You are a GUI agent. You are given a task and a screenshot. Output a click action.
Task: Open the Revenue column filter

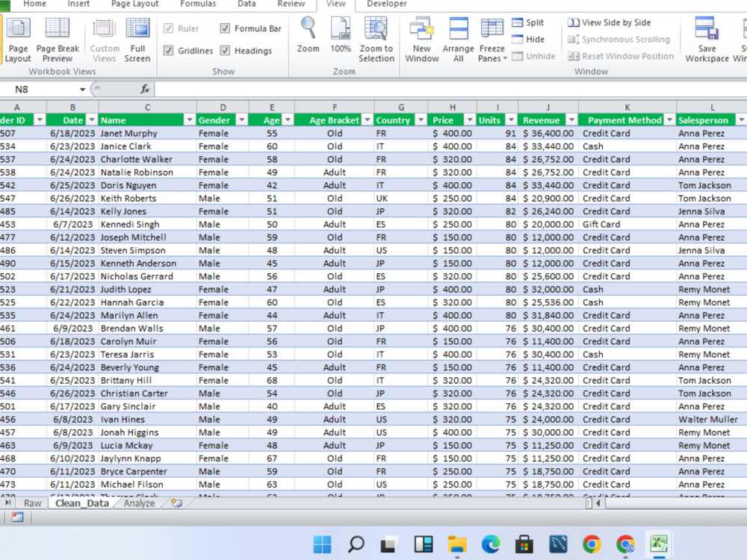[x=571, y=120]
